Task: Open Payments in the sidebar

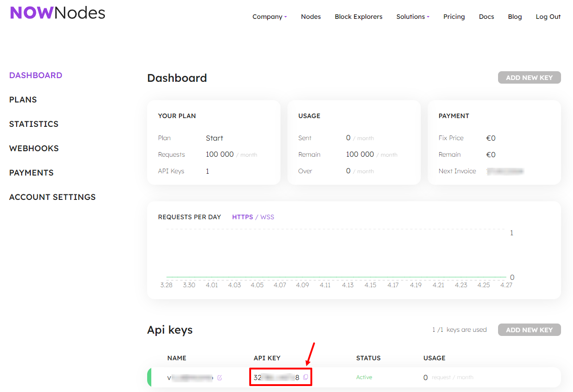Action: point(31,173)
